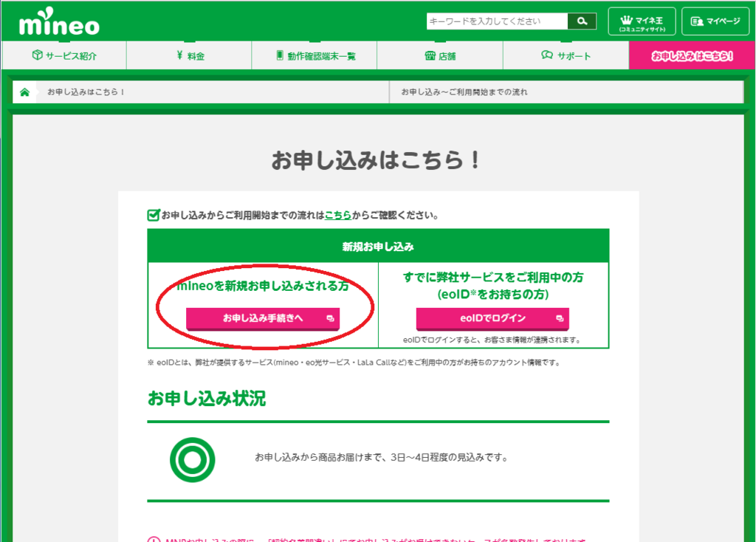Click お申し込み手続きへ button
This screenshot has width=756, height=542.
(x=263, y=318)
